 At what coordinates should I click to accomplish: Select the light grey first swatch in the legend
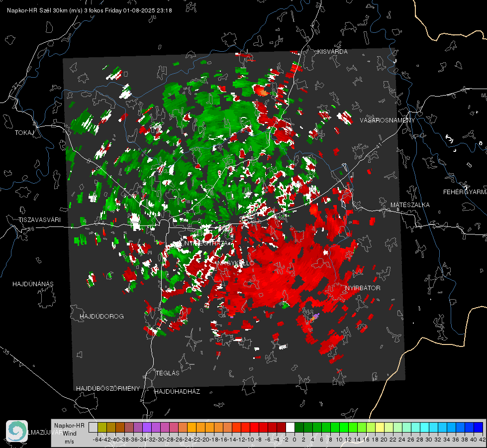click(93, 427)
